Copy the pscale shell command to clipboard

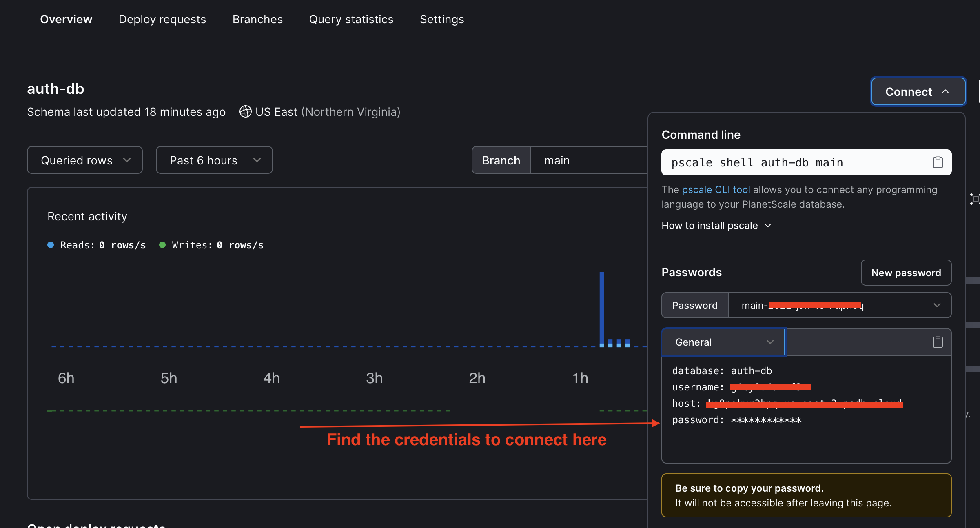(x=937, y=162)
